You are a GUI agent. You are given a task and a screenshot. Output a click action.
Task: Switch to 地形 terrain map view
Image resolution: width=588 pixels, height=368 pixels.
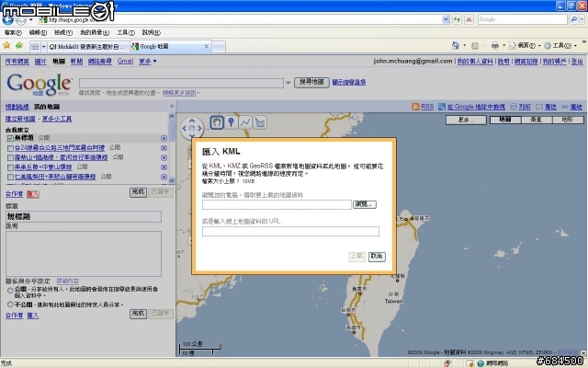[568, 120]
